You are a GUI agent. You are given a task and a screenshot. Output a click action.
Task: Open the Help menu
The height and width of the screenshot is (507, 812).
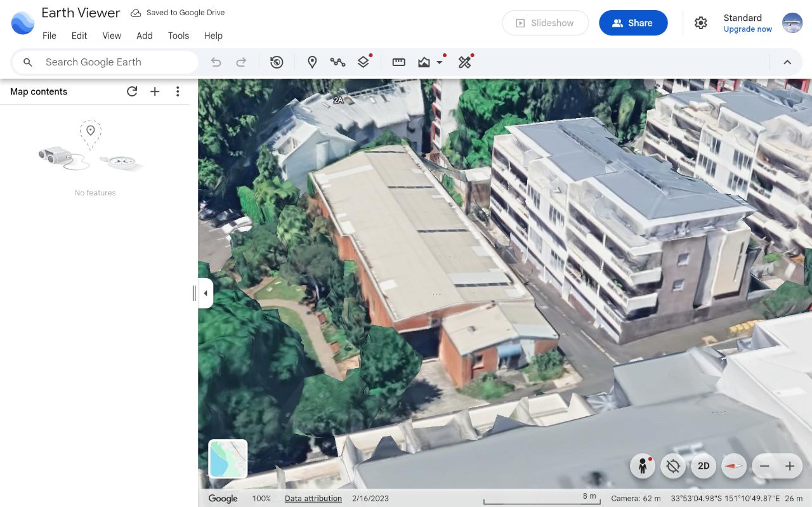(x=213, y=36)
